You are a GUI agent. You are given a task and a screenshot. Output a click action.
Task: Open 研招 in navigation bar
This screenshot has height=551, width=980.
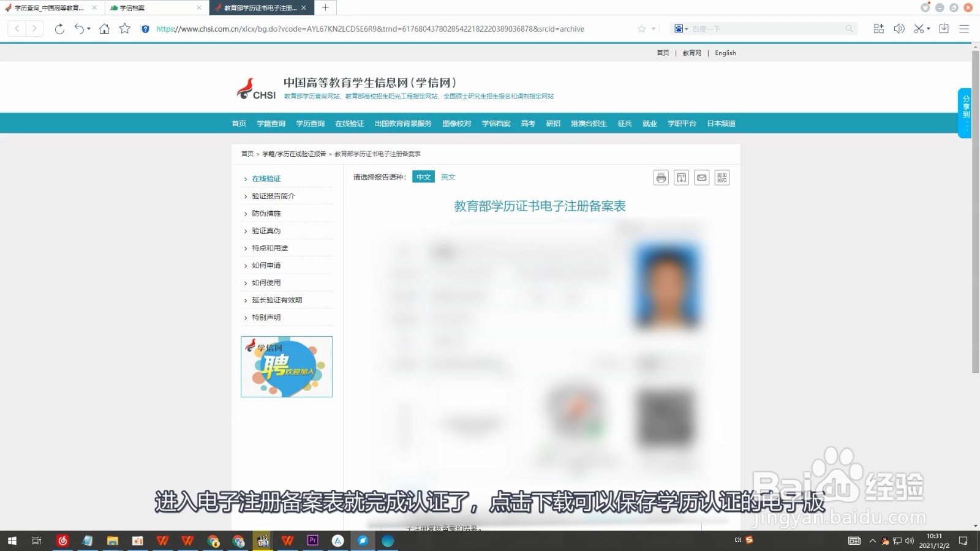553,124
